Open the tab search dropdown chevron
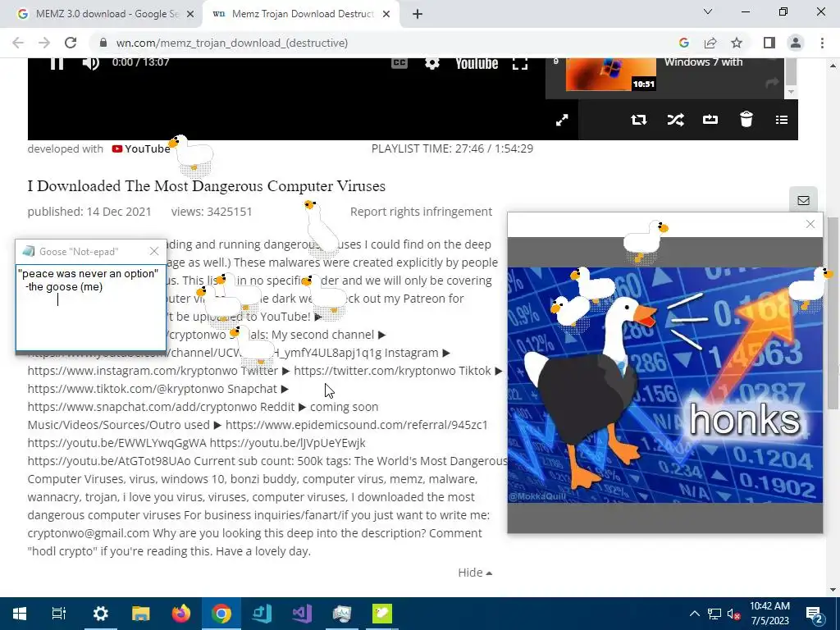 pos(708,11)
